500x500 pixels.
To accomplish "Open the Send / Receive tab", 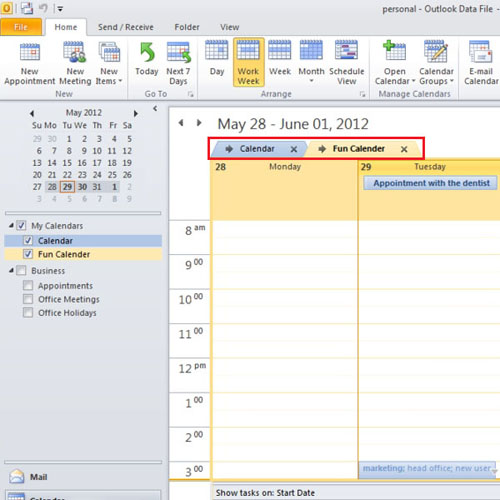I will click(x=126, y=27).
